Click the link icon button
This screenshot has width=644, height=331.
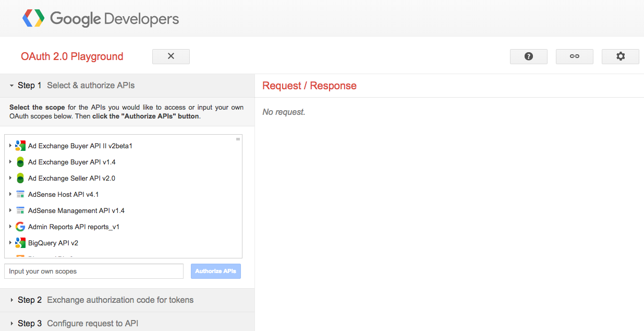pos(574,56)
